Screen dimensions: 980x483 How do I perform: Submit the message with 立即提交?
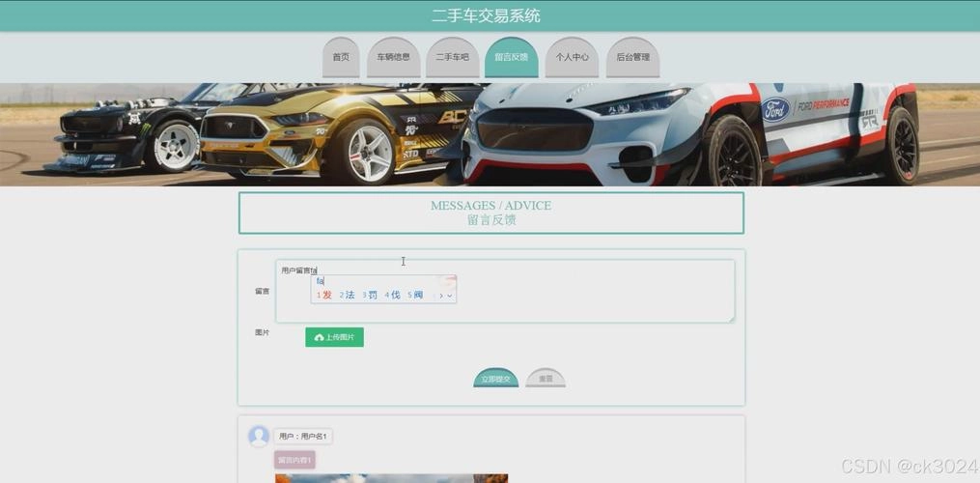coord(495,379)
